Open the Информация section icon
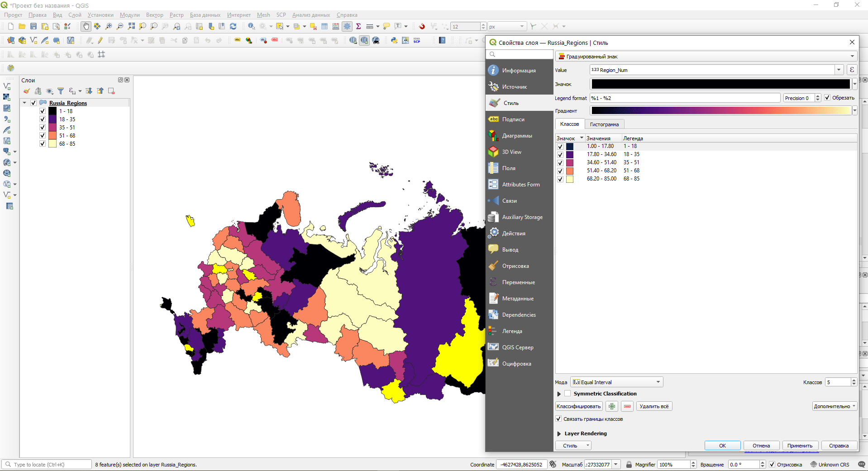This screenshot has height=471, width=868. click(x=493, y=71)
